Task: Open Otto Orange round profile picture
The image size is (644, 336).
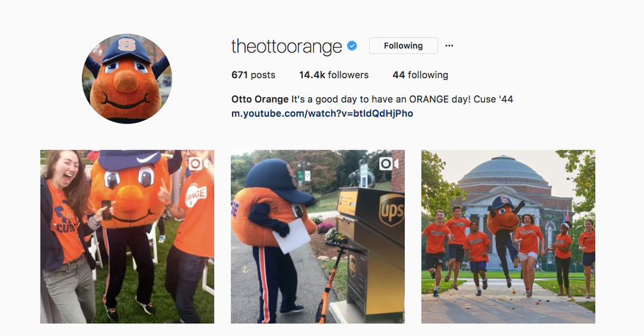Action: point(127,79)
